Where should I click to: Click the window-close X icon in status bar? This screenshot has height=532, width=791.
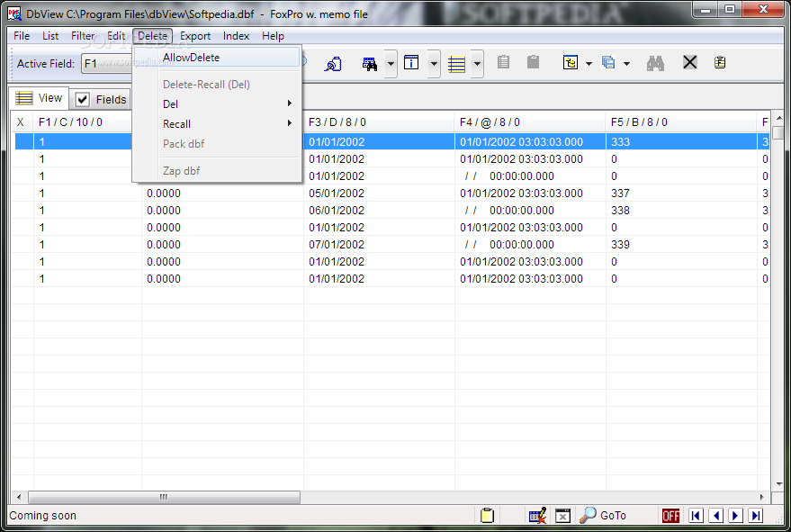click(x=562, y=516)
